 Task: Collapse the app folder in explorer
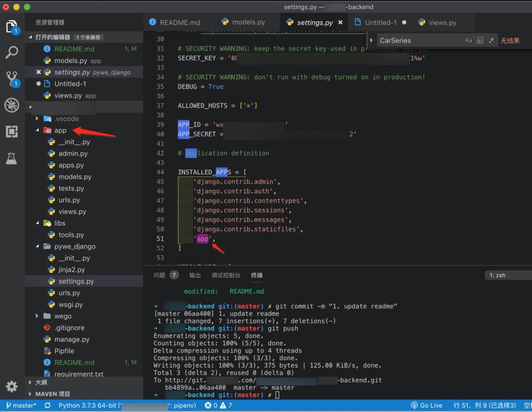pos(37,130)
